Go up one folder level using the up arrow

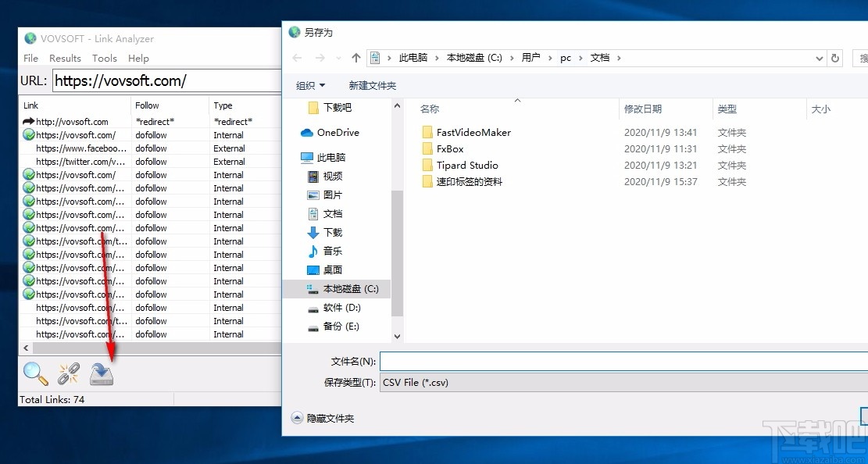tap(356, 57)
